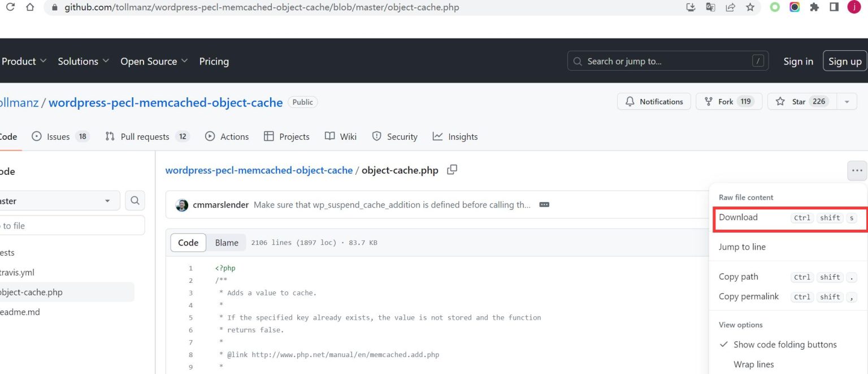The image size is (868, 374).
Task: Toggle the Wrap lines option
Action: point(753,364)
